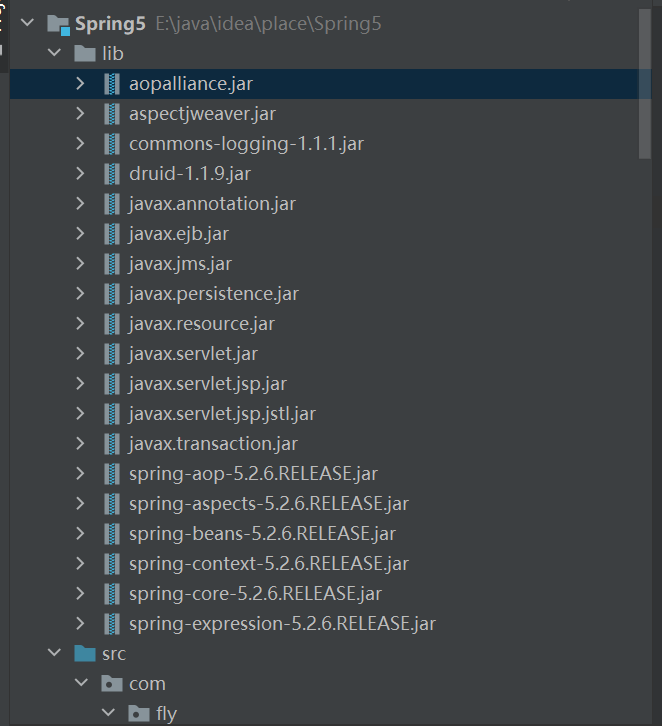
Task: Click the spring-core-5.2.6.RELEASE.jar archive icon
Action: 112,594
